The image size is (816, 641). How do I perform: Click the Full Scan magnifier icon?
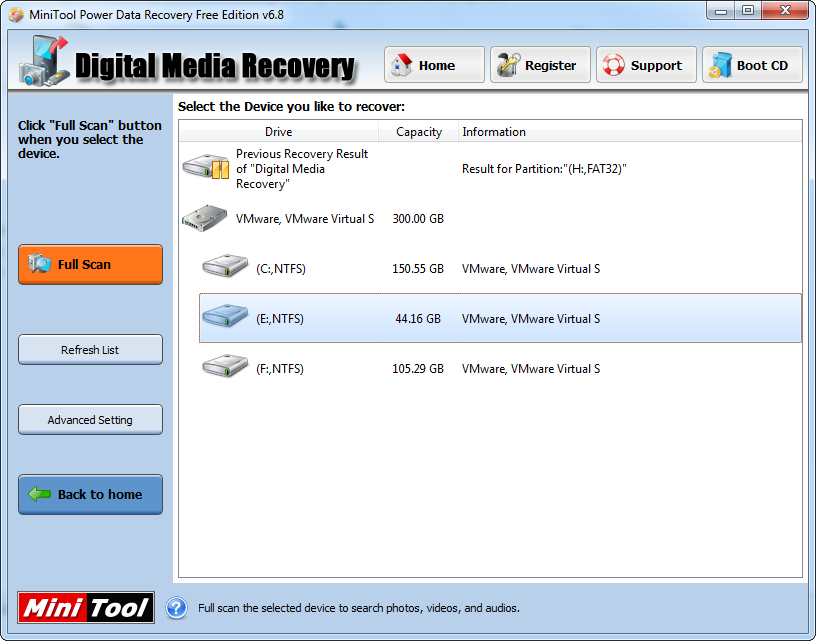(40, 264)
